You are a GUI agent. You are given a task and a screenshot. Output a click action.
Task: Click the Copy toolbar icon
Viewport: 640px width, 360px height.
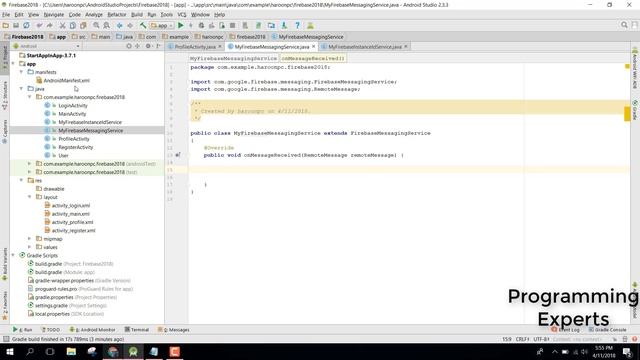(x=73, y=25)
